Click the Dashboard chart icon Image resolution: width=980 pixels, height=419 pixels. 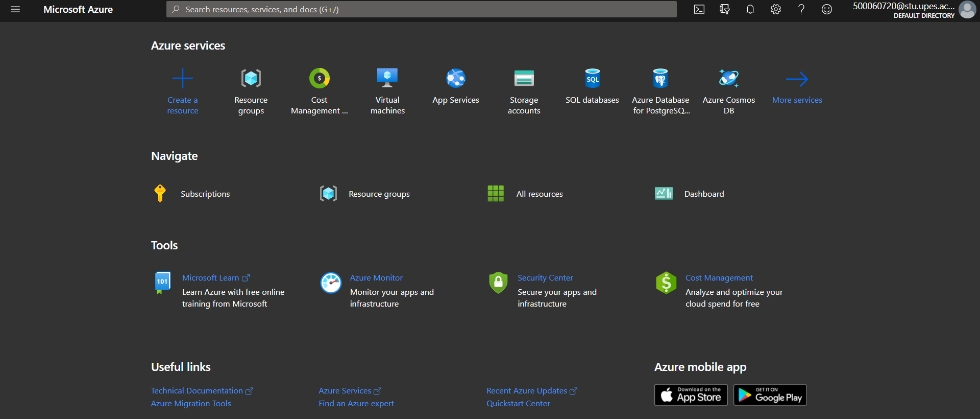click(x=664, y=194)
